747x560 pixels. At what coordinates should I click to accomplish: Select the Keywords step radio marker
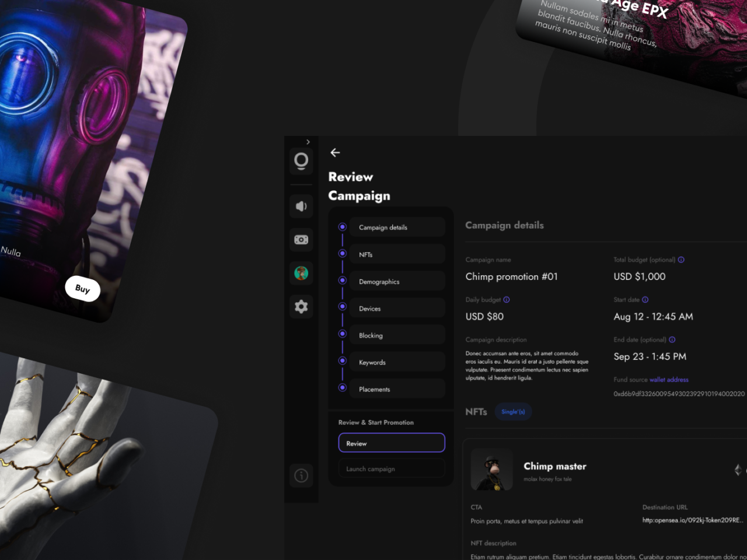pos(343,361)
